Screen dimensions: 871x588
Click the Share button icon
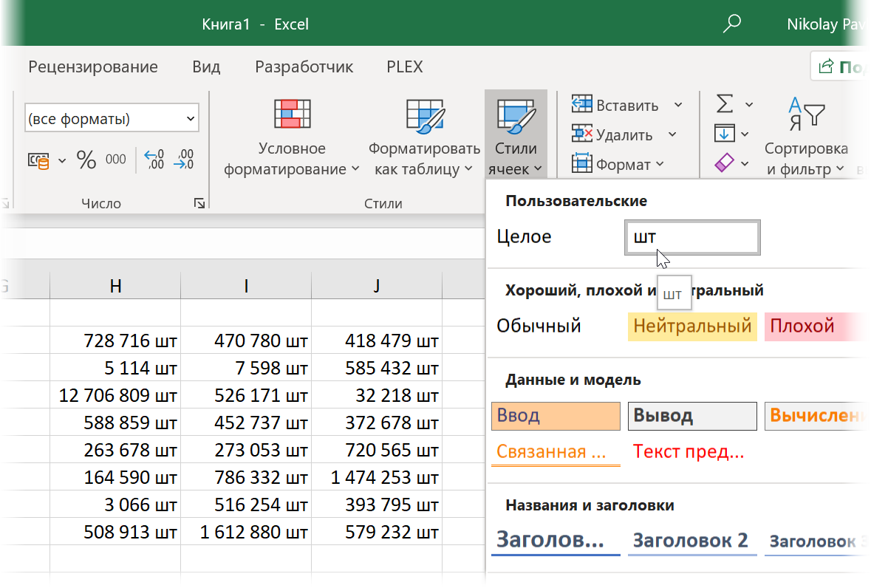click(x=826, y=66)
